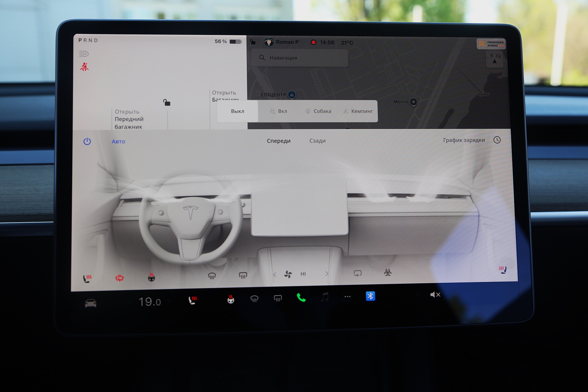Tap the map orientation compass button

click(x=495, y=60)
